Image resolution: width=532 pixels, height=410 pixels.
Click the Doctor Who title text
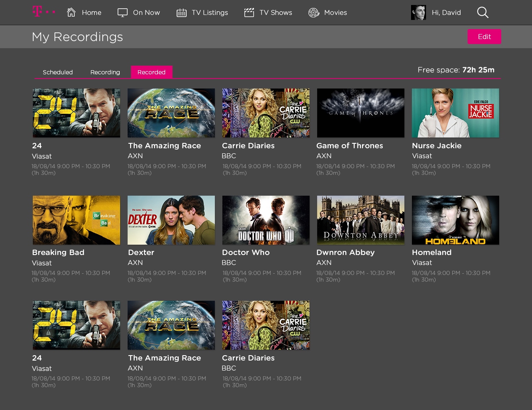246,253
